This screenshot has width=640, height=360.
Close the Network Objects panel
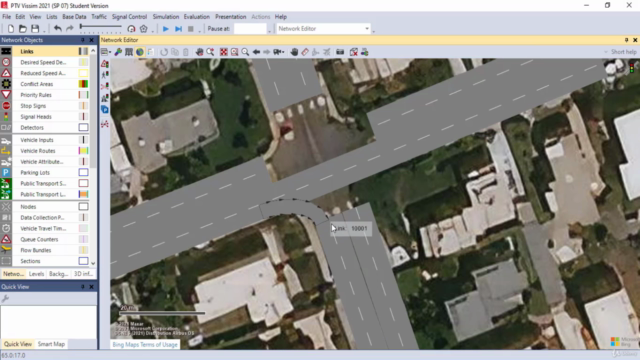pos(91,40)
